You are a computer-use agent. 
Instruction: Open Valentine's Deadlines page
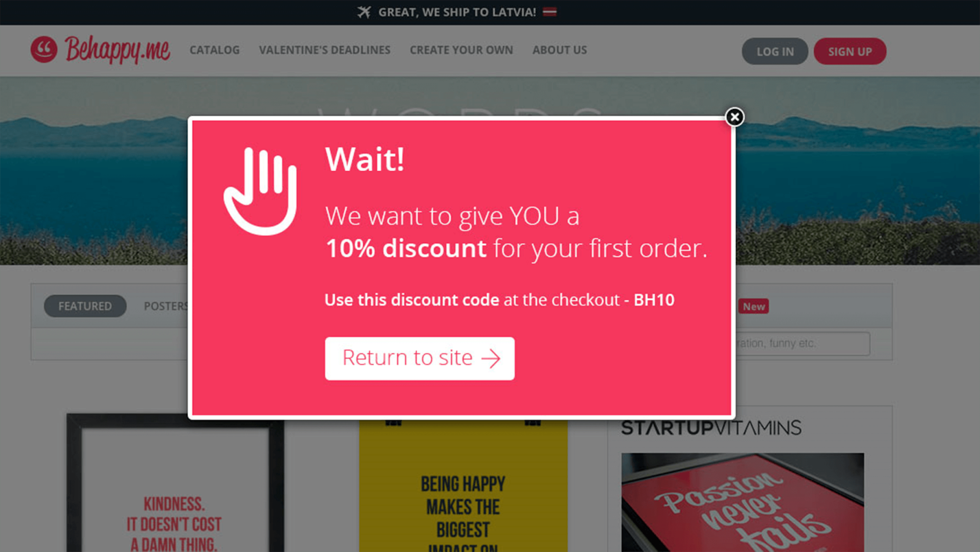(325, 50)
